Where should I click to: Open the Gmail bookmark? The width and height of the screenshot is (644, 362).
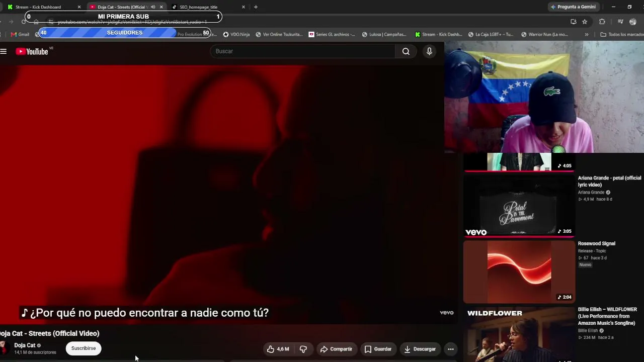[x=20, y=35]
